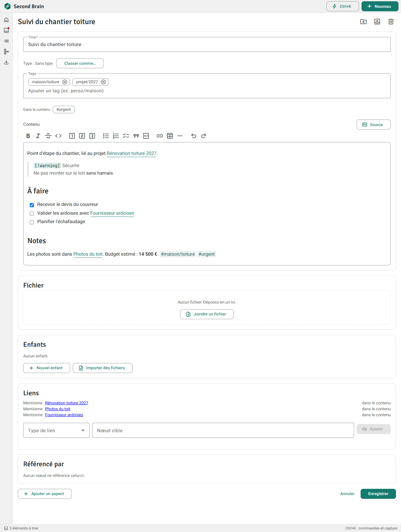
Task: Open the list view in the sidebar
Action: 6,41
